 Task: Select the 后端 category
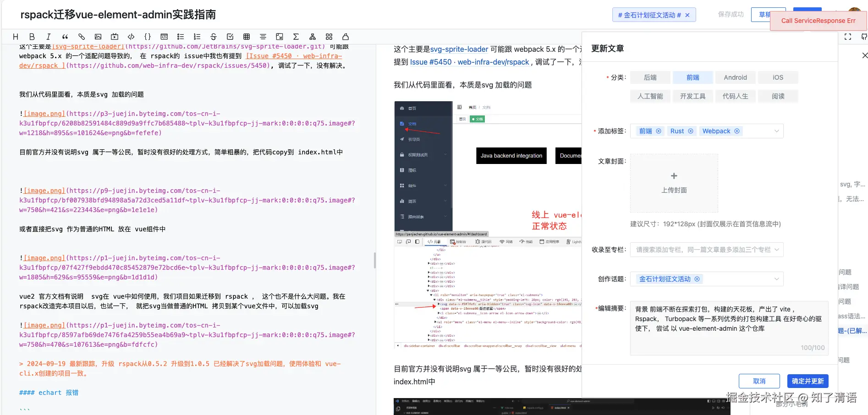(650, 77)
